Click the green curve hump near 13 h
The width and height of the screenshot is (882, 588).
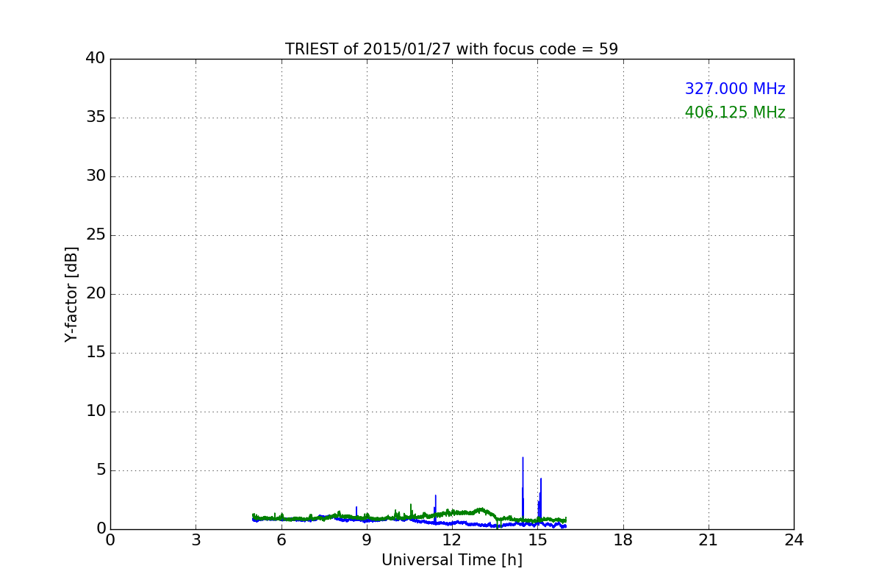tap(481, 509)
